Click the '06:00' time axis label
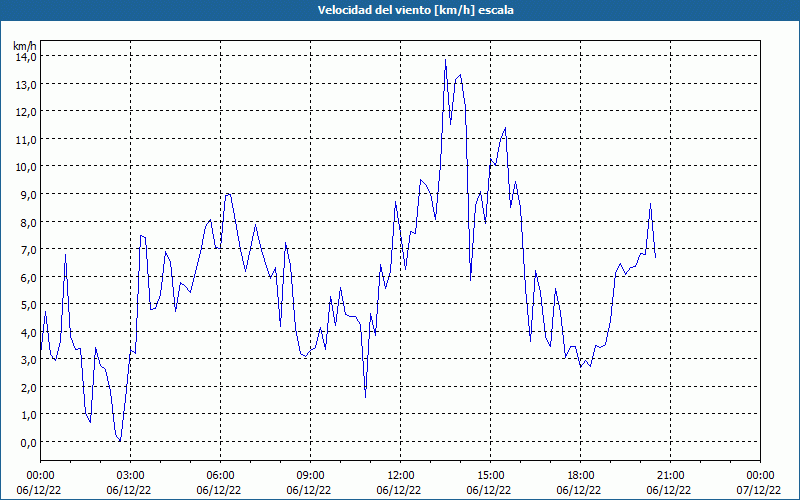This screenshot has width=800, height=500. point(220,476)
